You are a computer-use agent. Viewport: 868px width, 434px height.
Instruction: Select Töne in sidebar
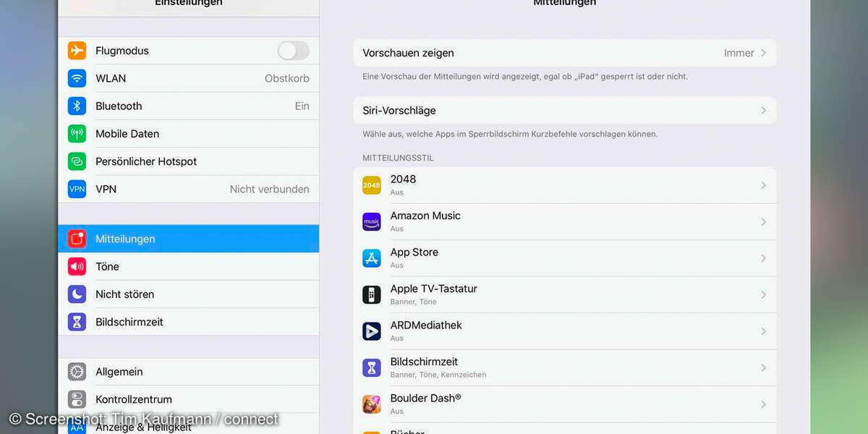188,266
